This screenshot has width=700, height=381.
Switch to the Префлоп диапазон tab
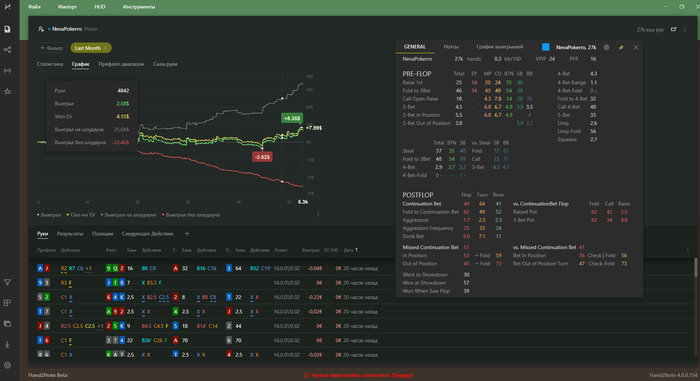click(121, 64)
